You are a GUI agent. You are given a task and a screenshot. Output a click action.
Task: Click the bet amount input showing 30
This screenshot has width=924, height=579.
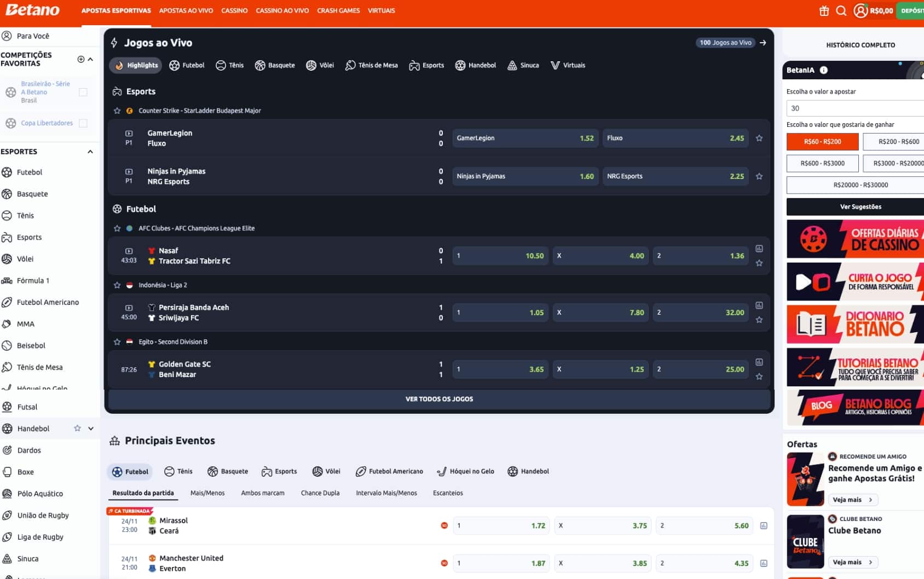click(854, 108)
